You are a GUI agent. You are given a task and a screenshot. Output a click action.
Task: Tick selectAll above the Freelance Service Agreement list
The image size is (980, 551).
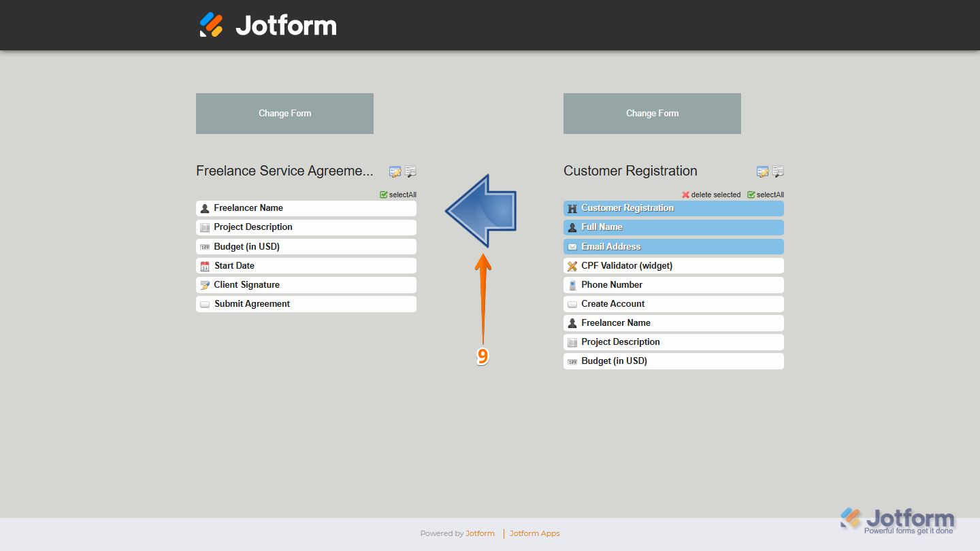pos(398,195)
